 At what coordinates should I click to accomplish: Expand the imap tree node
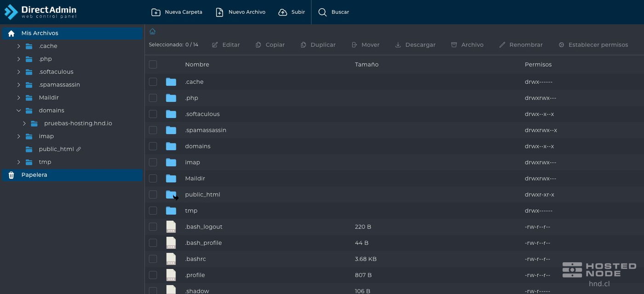(19, 136)
